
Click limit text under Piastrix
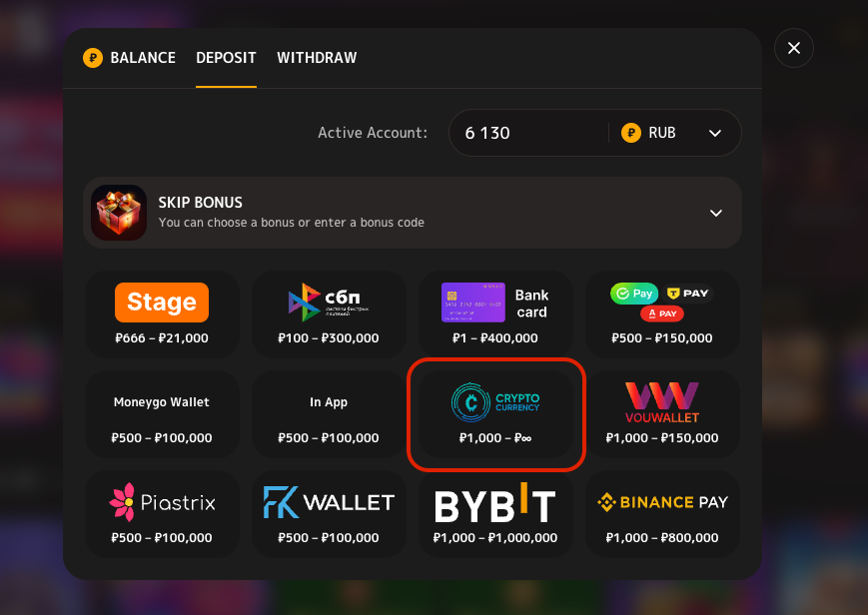[x=162, y=537]
